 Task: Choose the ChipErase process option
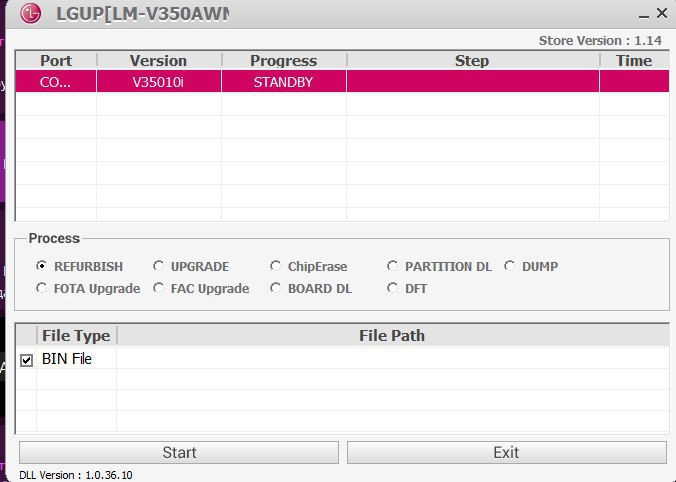click(x=275, y=266)
